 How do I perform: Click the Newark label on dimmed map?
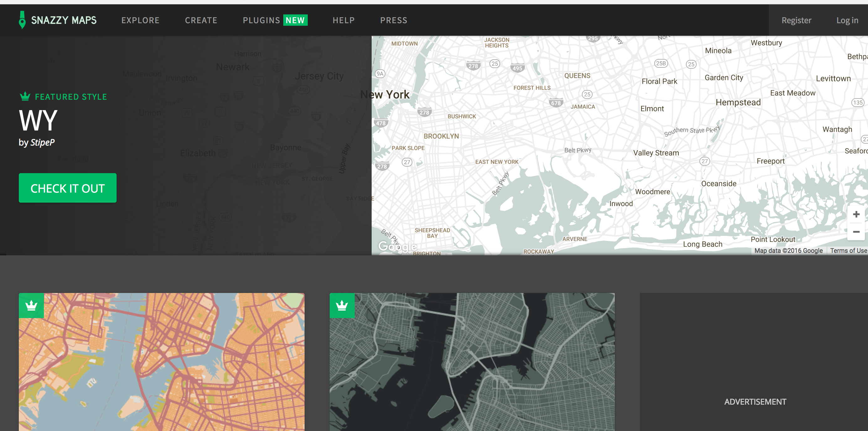(233, 67)
